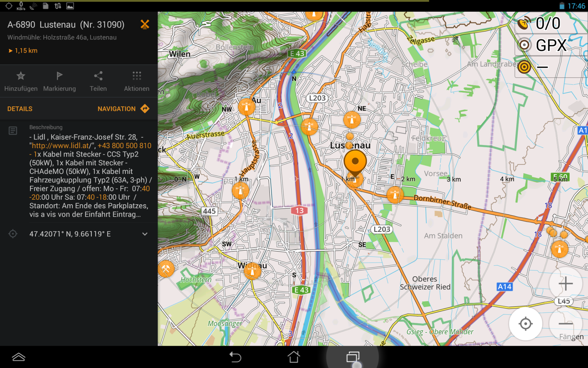Add location to favorites with Hinzufügen star
The width and height of the screenshot is (588, 368).
(21, 81)
